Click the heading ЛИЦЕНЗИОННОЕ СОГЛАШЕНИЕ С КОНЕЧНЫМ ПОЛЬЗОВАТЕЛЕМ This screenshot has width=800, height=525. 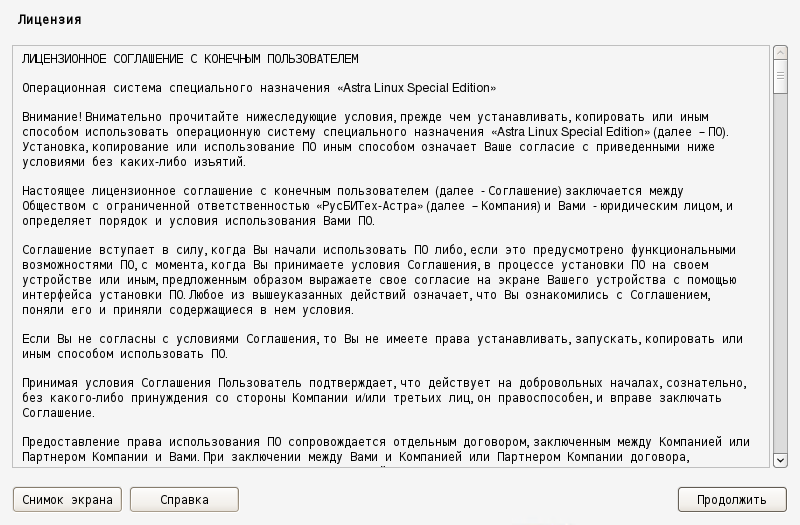[190, 59]
